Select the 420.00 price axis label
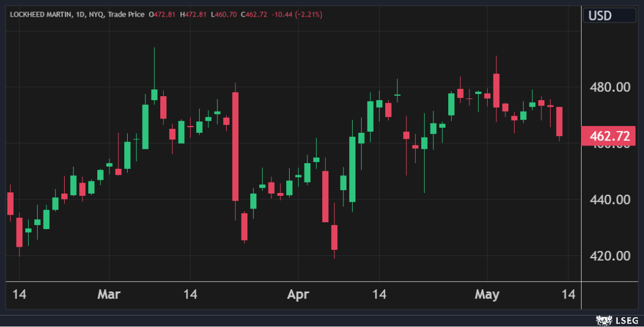 [x=610, y=255]
